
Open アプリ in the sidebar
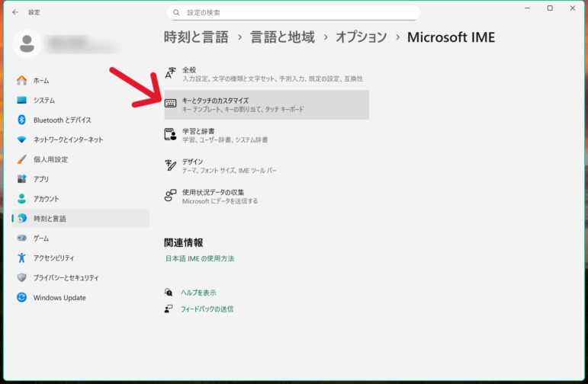(40, 179)
